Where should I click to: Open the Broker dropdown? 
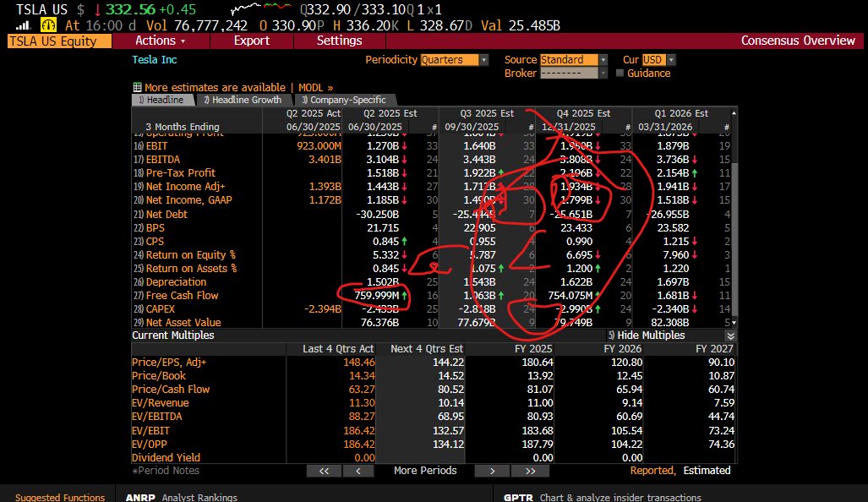574,73
